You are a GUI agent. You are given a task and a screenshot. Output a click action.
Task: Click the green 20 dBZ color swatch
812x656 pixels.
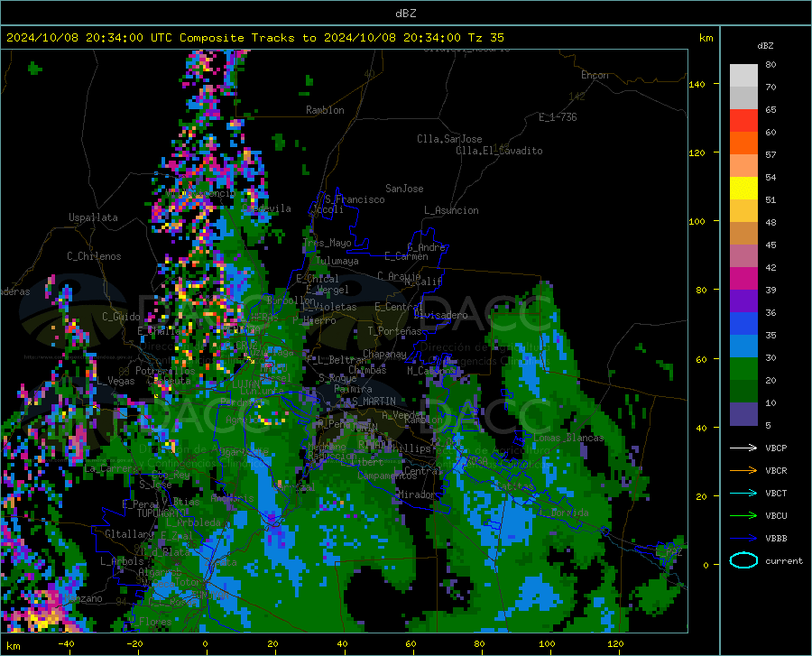(743, 369)
